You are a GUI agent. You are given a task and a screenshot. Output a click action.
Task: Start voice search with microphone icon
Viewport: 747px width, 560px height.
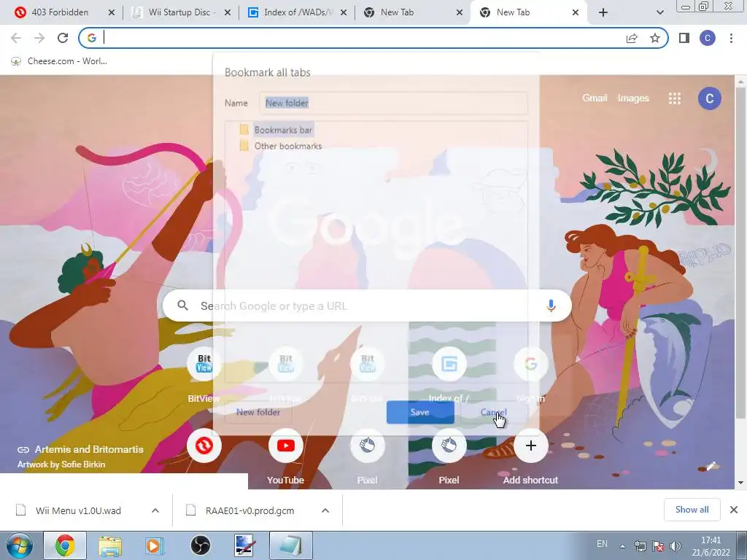(x=551, y=306)
